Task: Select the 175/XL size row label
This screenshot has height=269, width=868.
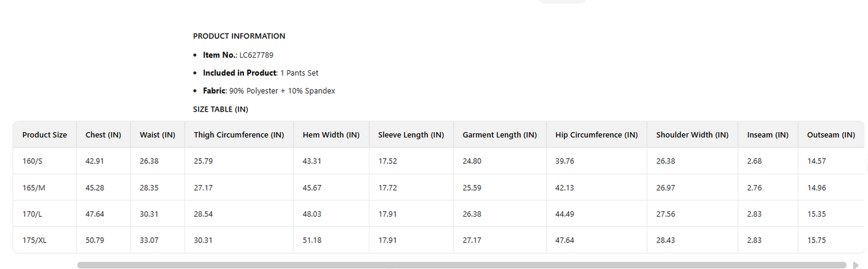Action: coord(35,240)
